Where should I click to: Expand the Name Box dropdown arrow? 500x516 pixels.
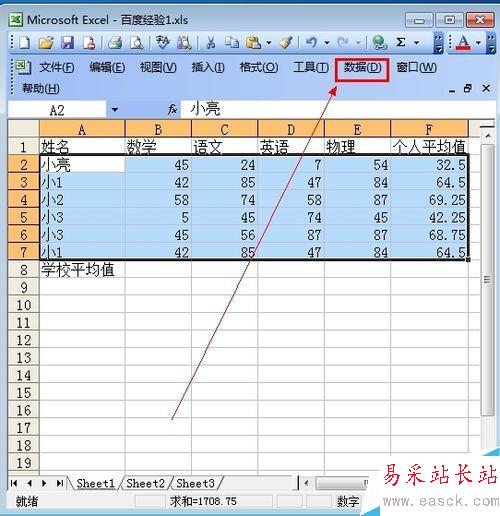pos(115,109)
